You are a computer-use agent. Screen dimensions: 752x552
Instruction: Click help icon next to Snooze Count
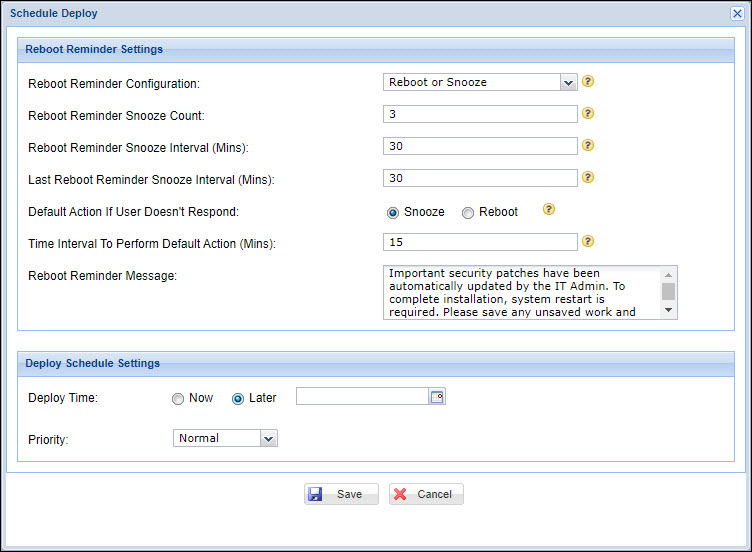(588, 114)
